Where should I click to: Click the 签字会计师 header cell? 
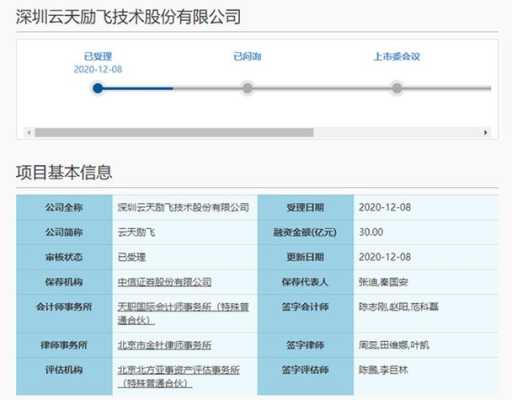pos(305,313)
